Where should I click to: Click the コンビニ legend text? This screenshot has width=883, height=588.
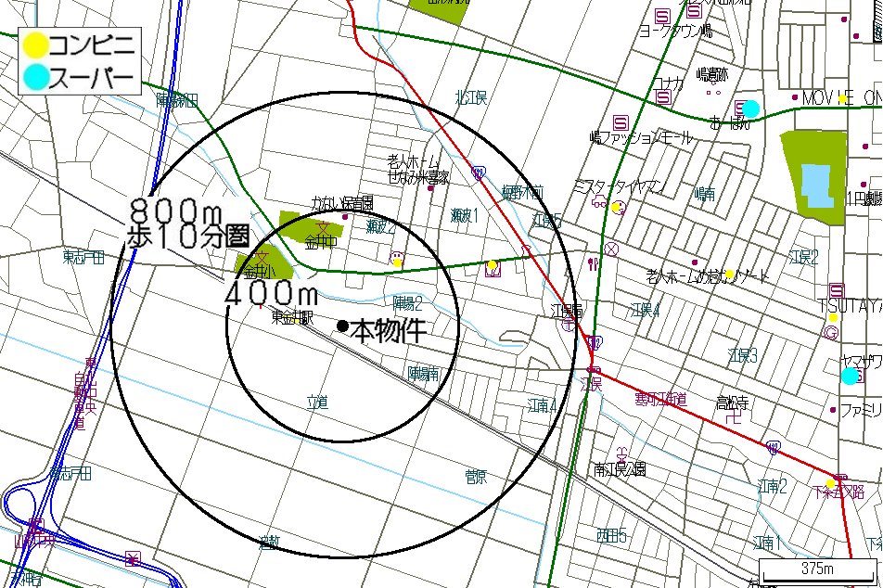93,45
